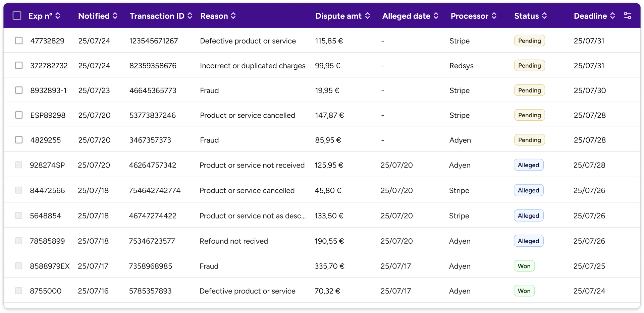Sort by Deadline column arrows

tap(612, 16)
